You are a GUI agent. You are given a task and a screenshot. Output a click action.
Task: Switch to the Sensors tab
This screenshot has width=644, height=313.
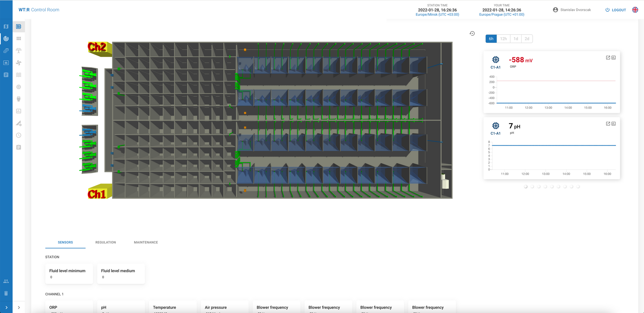click(65, 242)
